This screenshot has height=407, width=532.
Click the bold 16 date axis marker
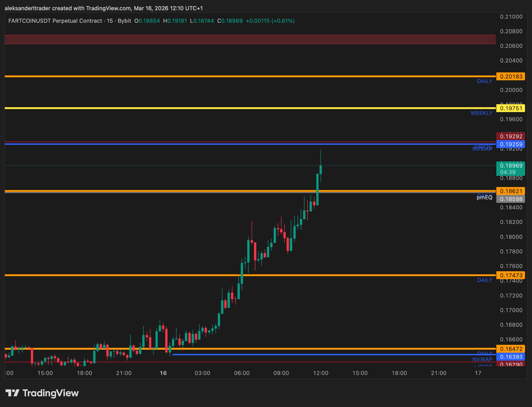tap(163, 373)
